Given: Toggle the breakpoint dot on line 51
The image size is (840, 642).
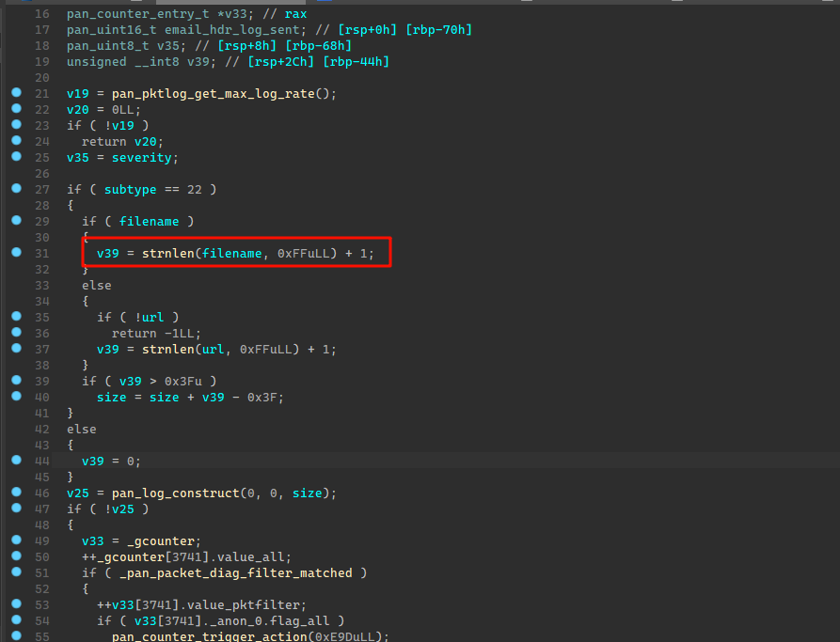Looking at the screenshot, I should tap(17, 572).
